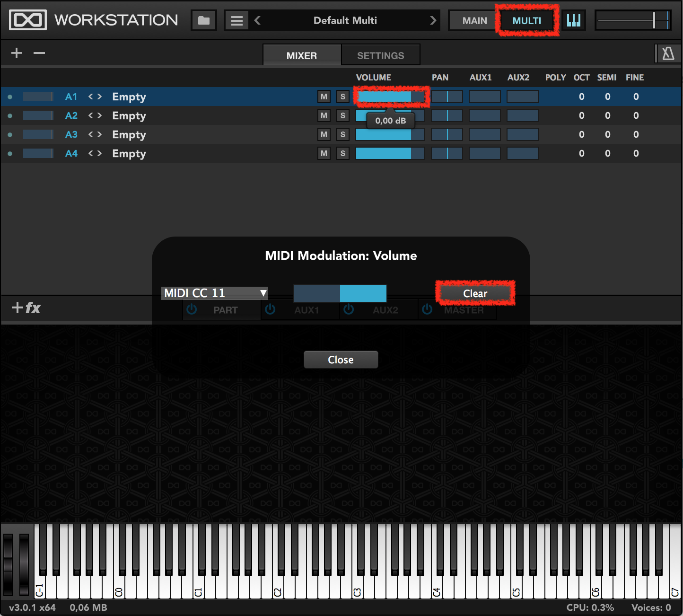Select the SETTINGS tab
This screenshot has width=683, height=616.
point(380,55)
